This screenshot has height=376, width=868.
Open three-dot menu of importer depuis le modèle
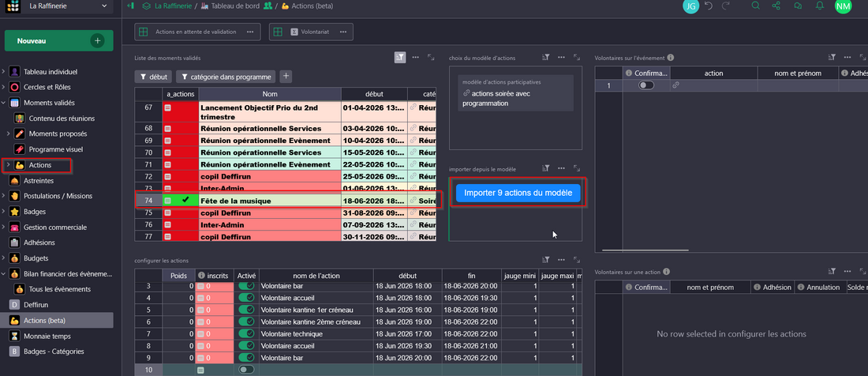click(x=561, y=168)
